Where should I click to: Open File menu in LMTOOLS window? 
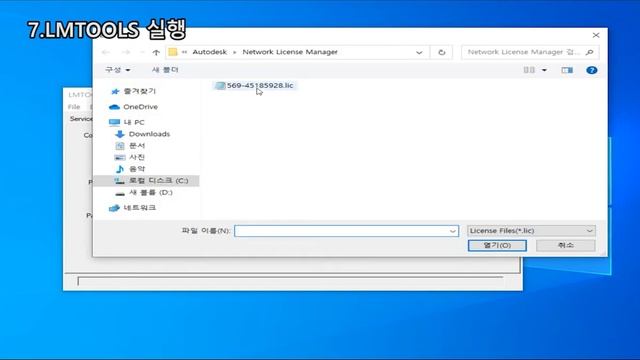point(74,107)
